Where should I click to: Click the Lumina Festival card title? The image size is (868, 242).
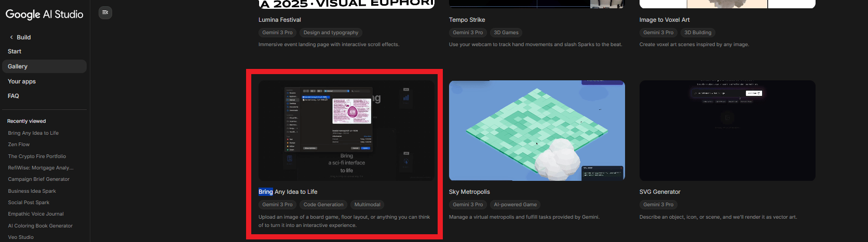click(280, 20)
